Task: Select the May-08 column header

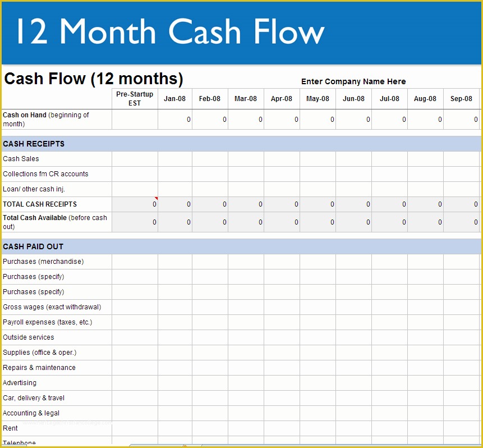Action: coord(318,99)
